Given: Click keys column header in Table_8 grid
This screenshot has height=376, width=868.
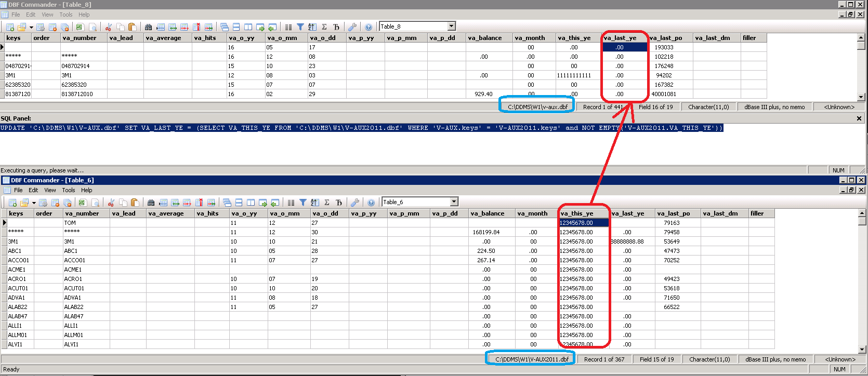Looking at the screenshot, I should 18,38.
